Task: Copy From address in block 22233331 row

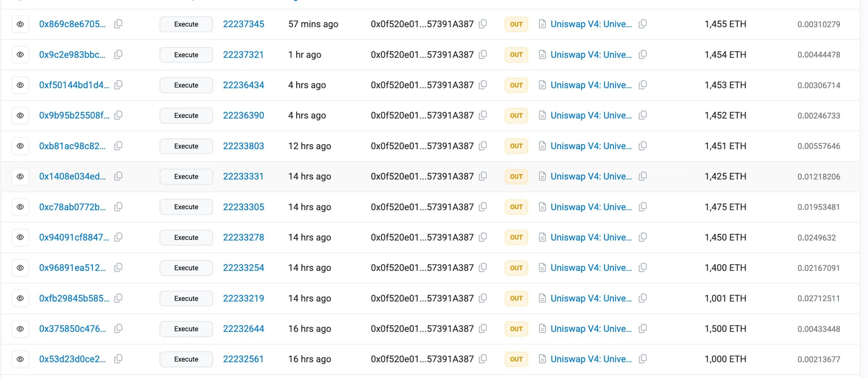Action: (x=483, y=176)
